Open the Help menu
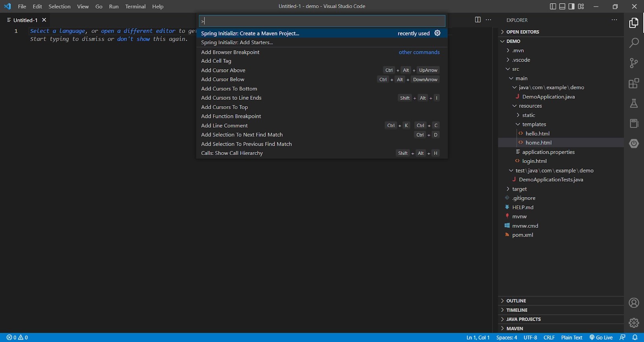This screenshot has height=342, width=644. point(158,6)
